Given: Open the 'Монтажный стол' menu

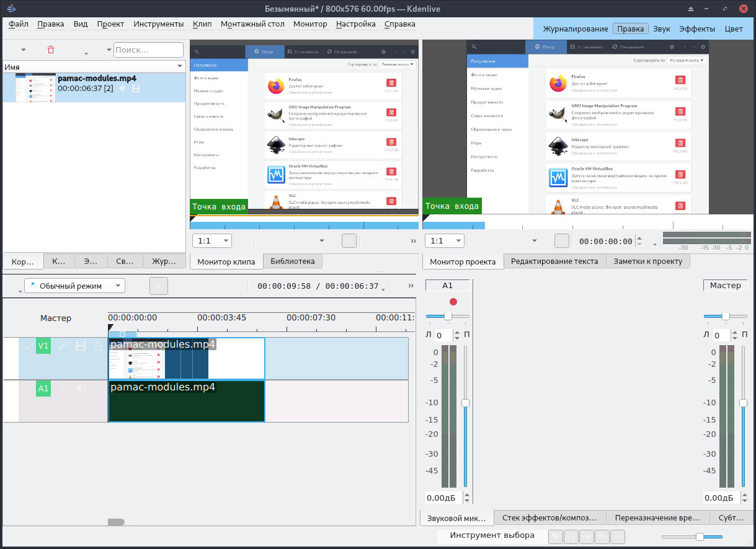Looking at the screenshot, I should click(x=252, y=24).
